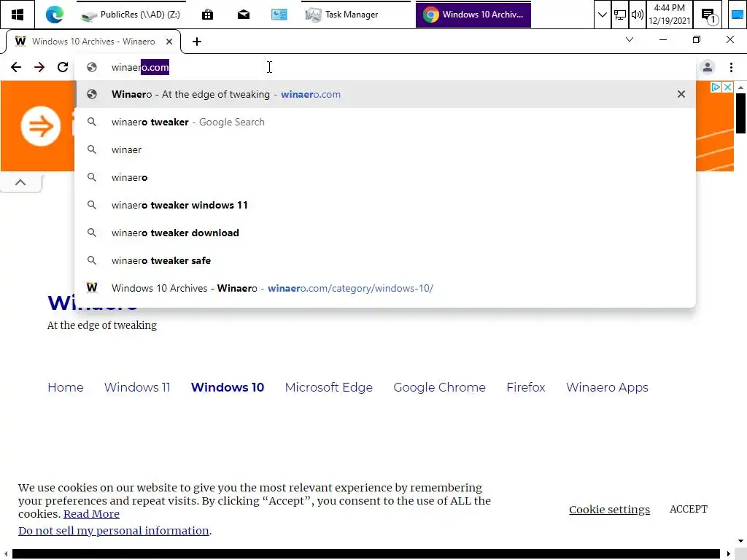Screen dimensions: 747x560
Task: Click the Show Desktop tray button
Action: point(737,15)
